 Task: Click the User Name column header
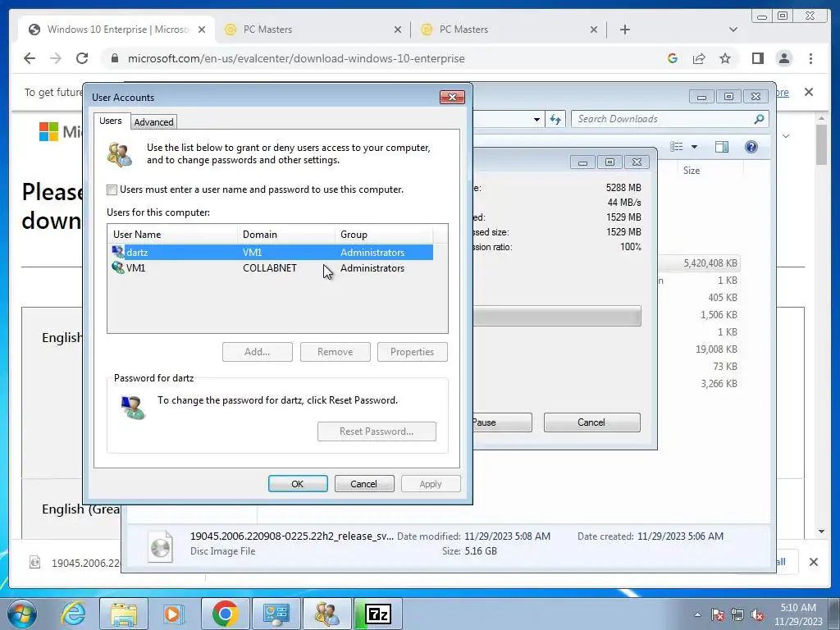pyautogui.click(x=172, y=234)
